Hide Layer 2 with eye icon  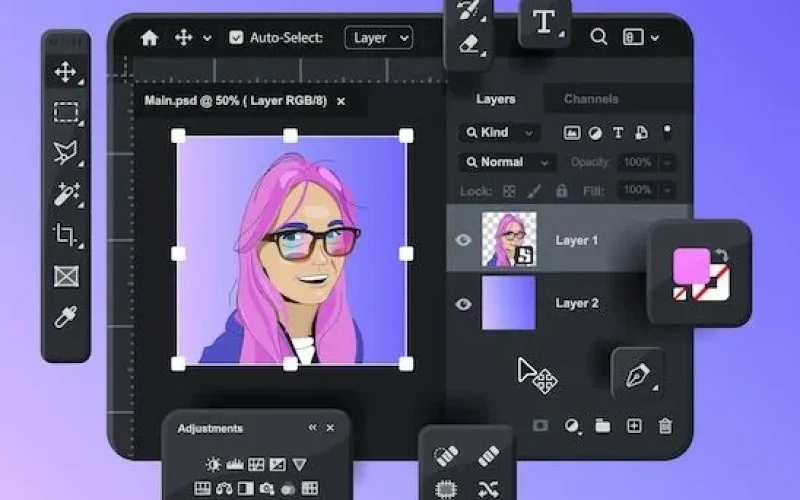(463, 304)
